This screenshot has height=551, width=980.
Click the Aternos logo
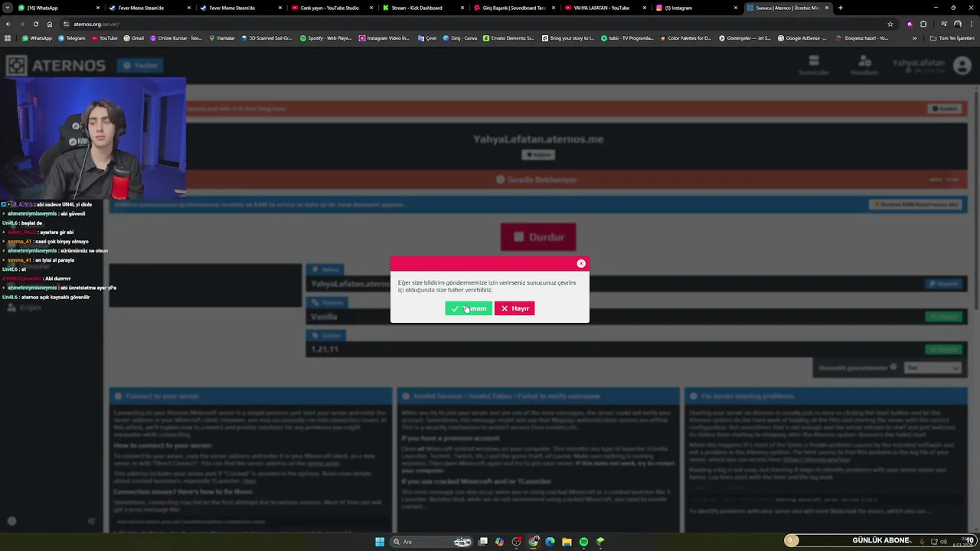tap(57, 66)
